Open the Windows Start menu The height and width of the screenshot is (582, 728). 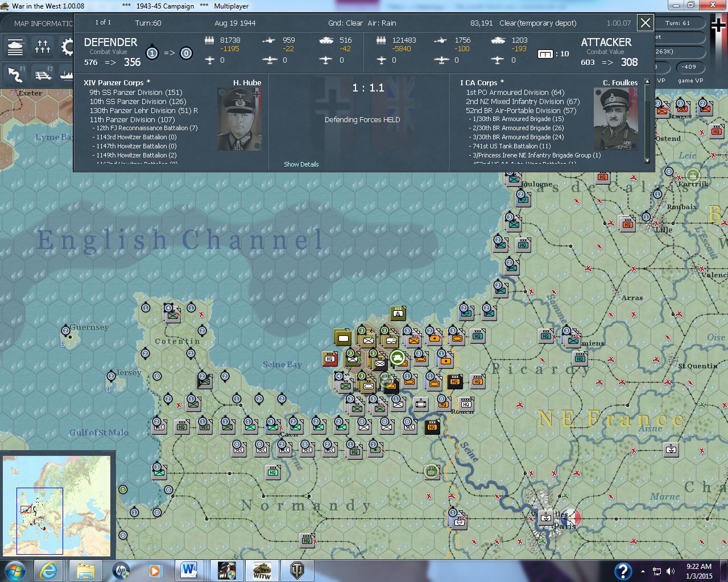(15, 571)
